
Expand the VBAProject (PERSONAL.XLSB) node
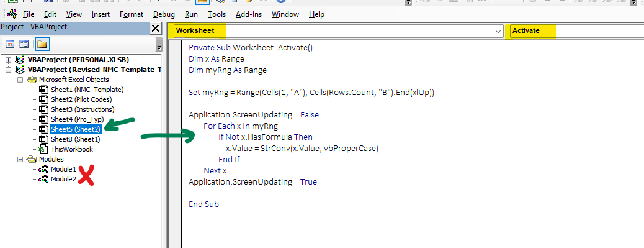coord(8,59)
